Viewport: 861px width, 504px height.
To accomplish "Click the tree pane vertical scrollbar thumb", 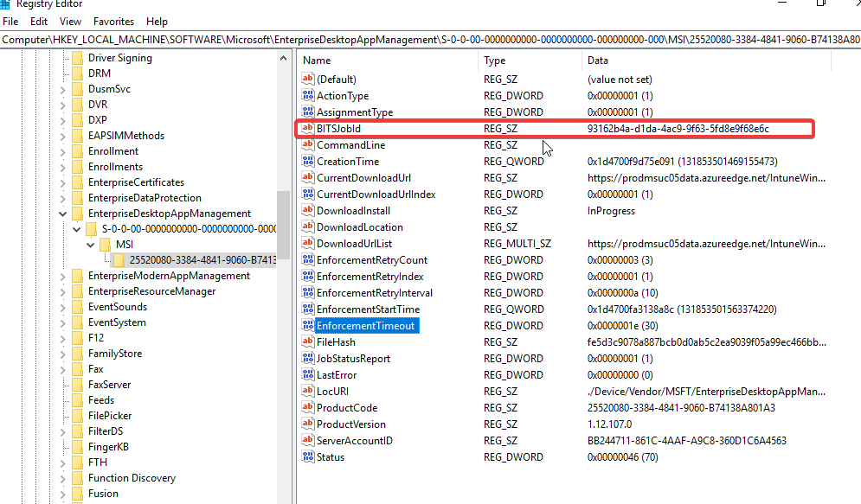I will tap(283, 225).
